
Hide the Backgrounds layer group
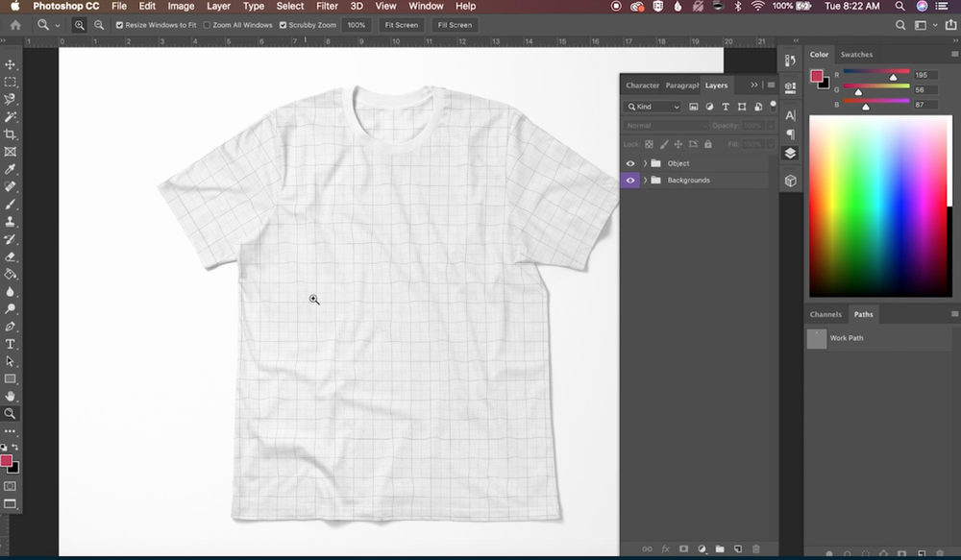[630, 181]
